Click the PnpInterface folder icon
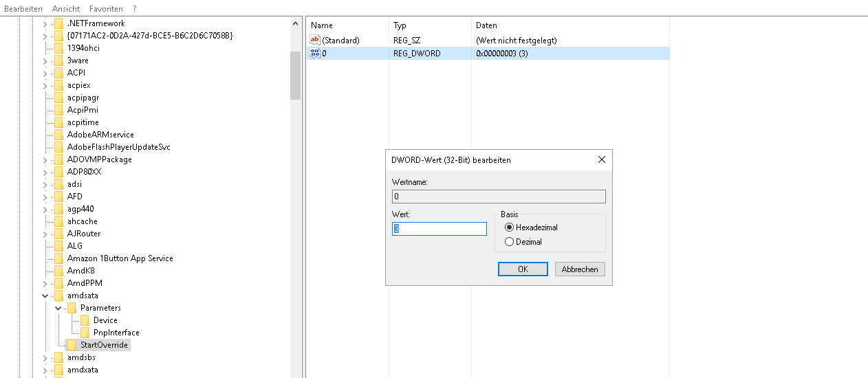Viewport: 868px width, 378px height. tap(85, 333)
